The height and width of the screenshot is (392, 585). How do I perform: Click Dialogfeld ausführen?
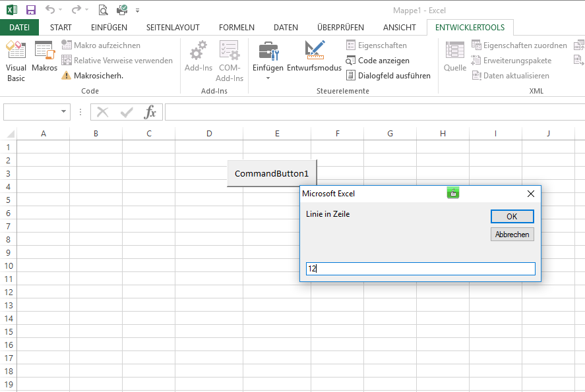(x=388, y=76)
